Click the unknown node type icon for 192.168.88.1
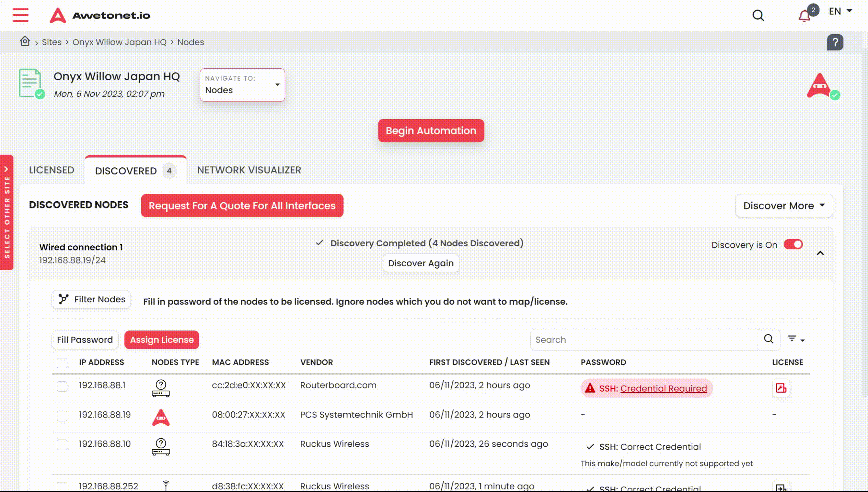The image size is (868, 492). 160,388
